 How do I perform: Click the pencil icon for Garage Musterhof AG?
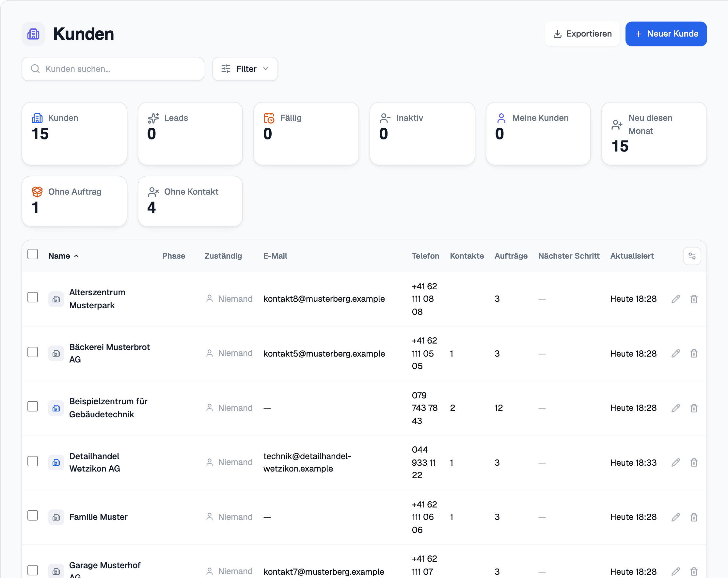click(676, 571)
